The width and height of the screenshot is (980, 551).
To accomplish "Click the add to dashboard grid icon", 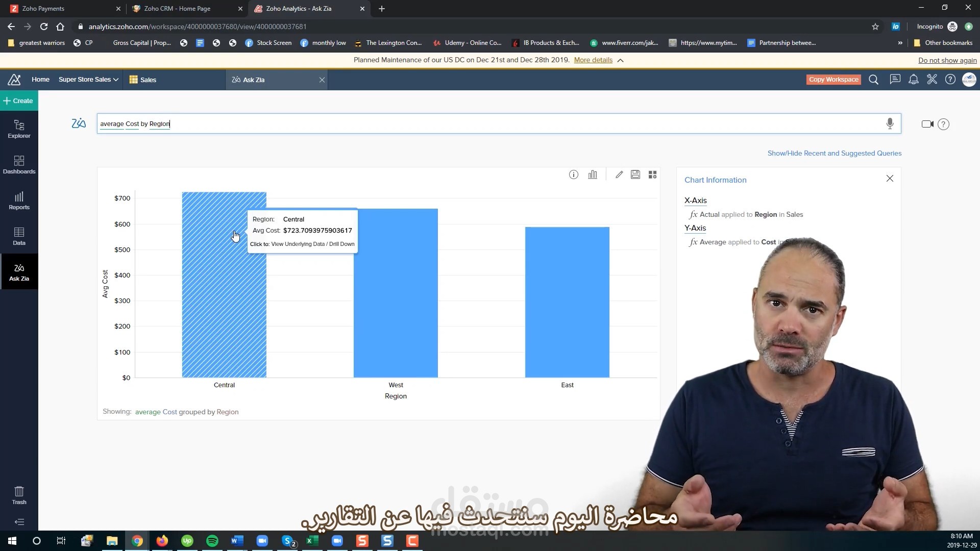I will pos(652,174).
